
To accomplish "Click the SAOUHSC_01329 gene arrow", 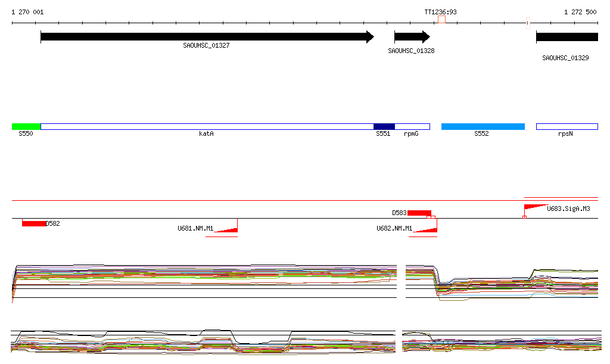I will click(x=567, y=37).
